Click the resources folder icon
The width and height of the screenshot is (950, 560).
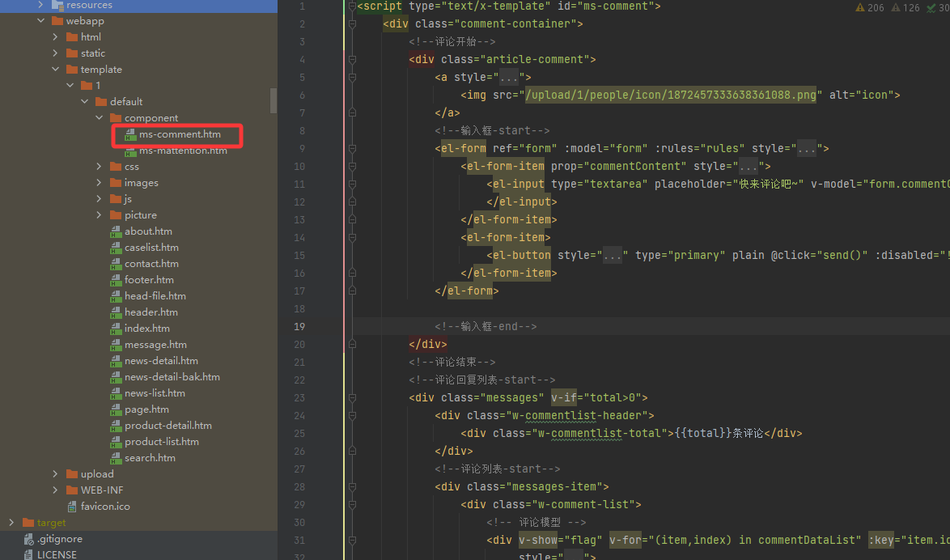point(57,5)
